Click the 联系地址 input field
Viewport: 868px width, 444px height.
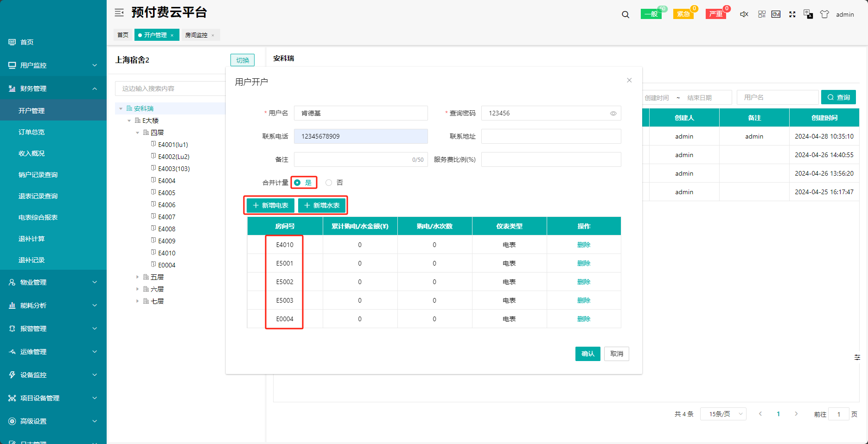tap(551, 136)
